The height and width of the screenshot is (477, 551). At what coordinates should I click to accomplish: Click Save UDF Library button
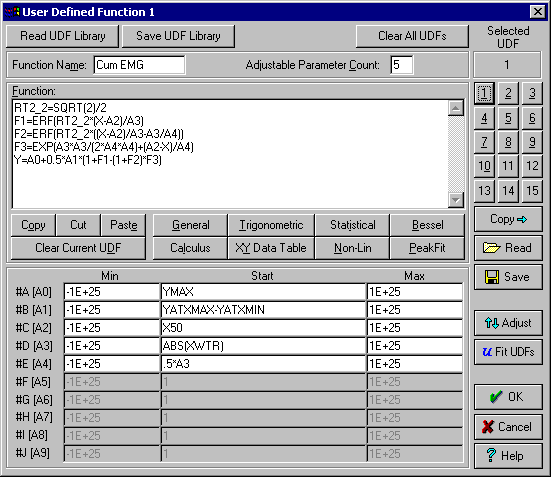(178, 36)
